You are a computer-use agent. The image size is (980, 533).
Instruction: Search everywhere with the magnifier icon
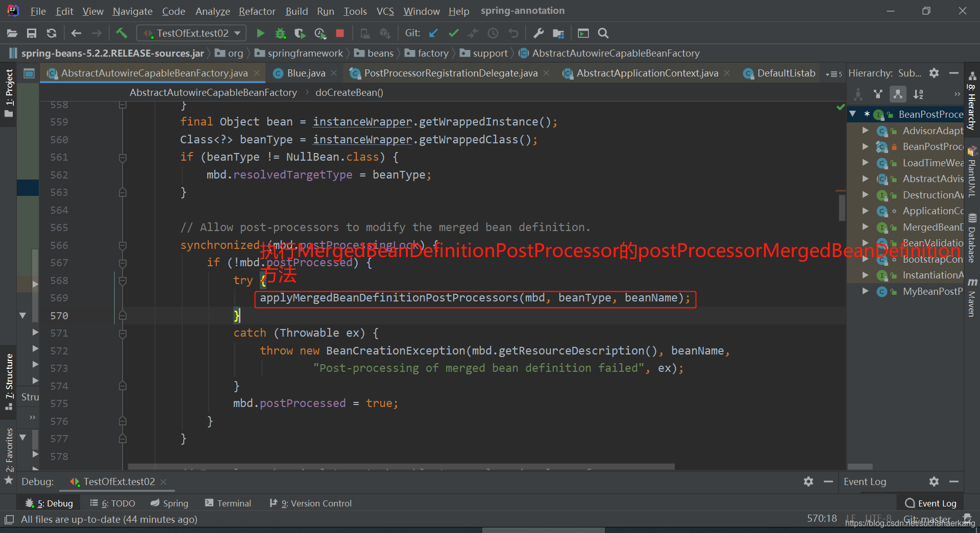(x=603, y=33)
